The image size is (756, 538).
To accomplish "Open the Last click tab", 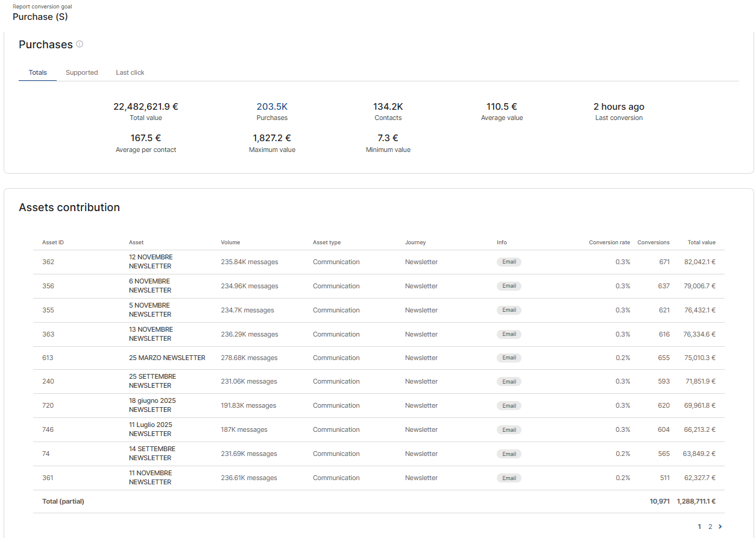I will 130,72.
